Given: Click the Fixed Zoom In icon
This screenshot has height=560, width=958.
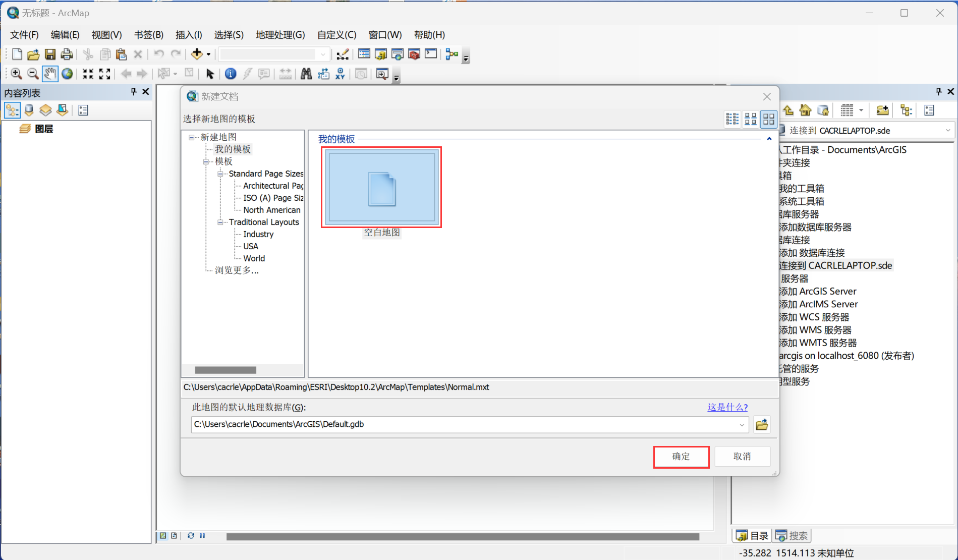Looking at the screenshot, I should pos(88,74).
